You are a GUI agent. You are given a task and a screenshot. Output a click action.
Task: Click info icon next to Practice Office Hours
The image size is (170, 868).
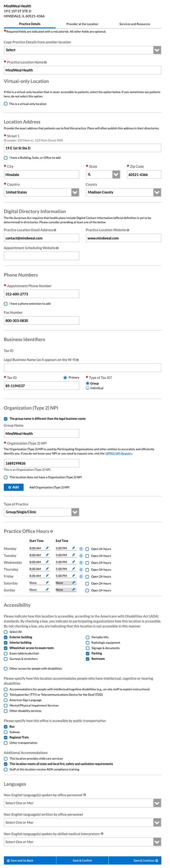click(52, 531)
